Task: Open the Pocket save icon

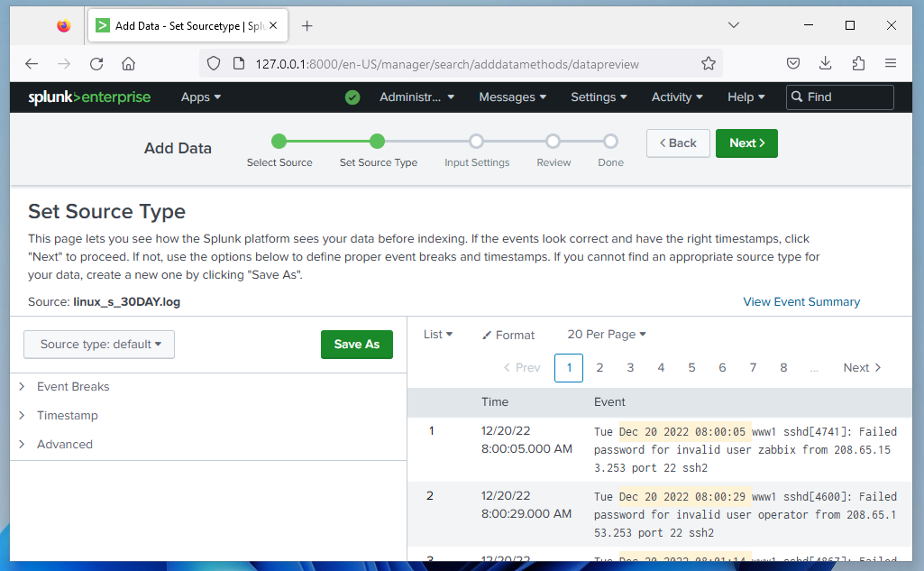Action: 793,64
